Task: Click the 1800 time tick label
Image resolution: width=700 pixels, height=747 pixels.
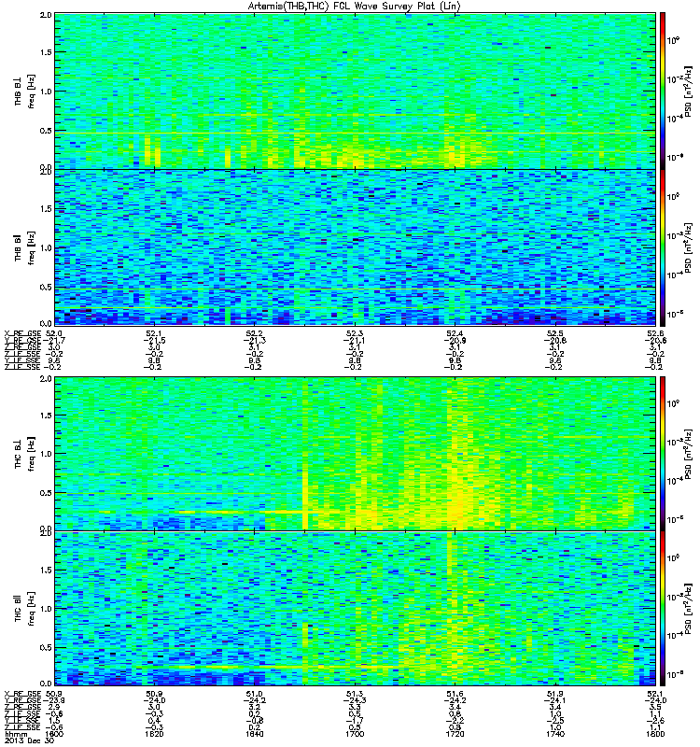Action: 655,734
